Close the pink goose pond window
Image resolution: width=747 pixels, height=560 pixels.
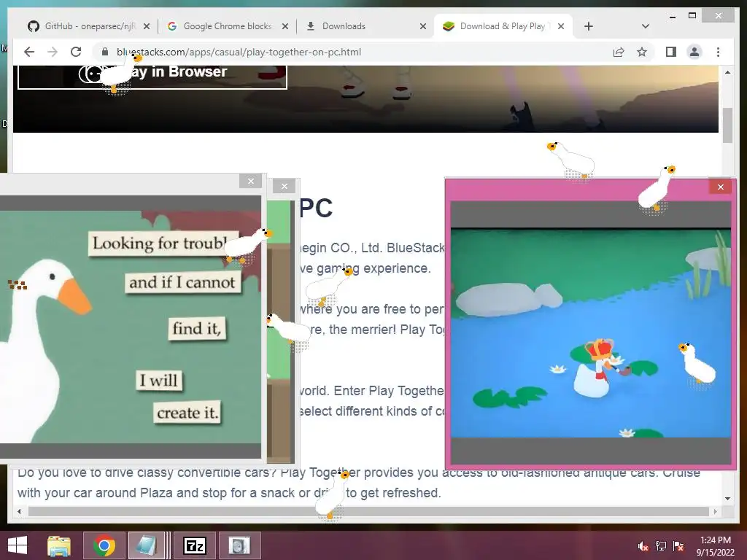click(720, 187)
